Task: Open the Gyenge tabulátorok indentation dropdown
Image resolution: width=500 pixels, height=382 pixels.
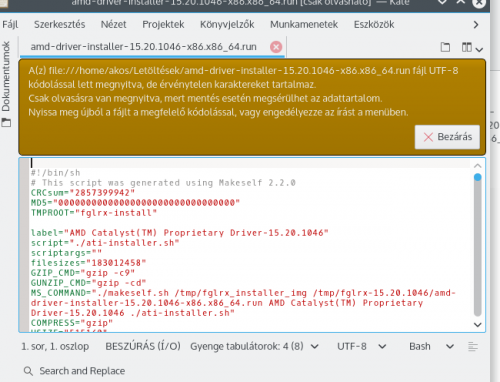Action: (254, 347)
